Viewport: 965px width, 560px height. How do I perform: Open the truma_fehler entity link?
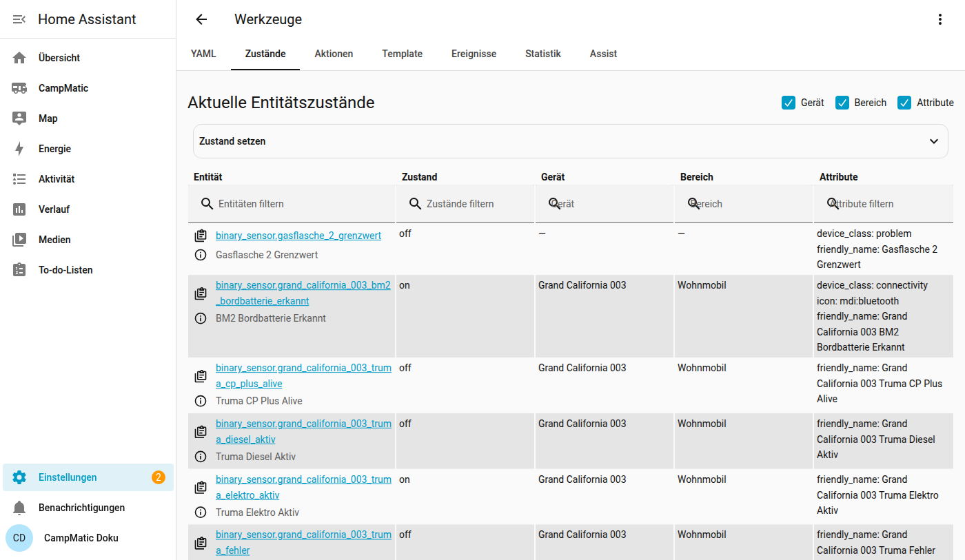[303, 543]
